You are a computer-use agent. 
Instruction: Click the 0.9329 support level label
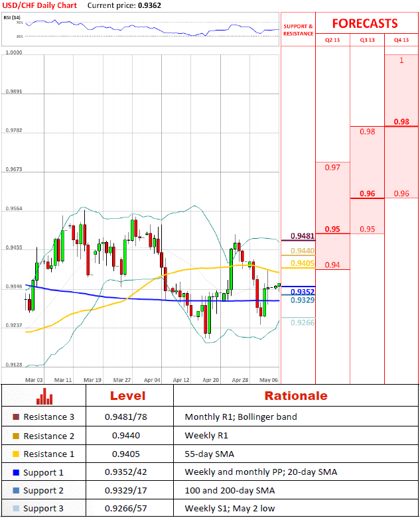click(303, 300)
